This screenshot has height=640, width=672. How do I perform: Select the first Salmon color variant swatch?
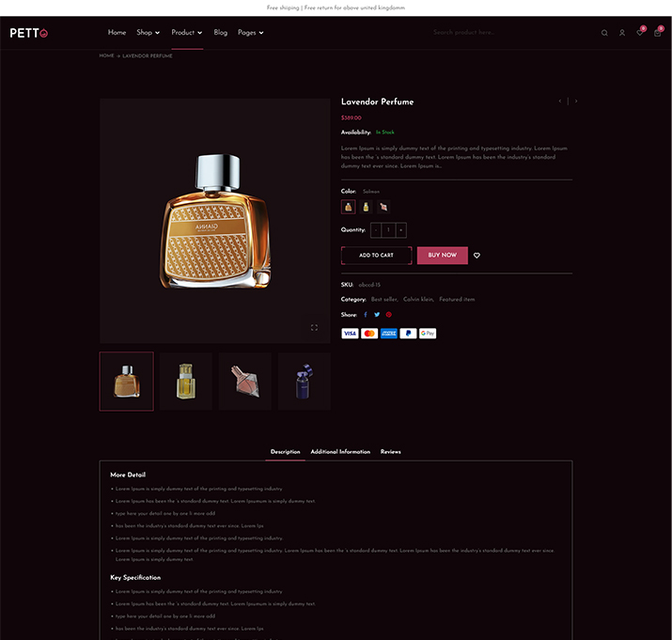click(x=348, y=207)
